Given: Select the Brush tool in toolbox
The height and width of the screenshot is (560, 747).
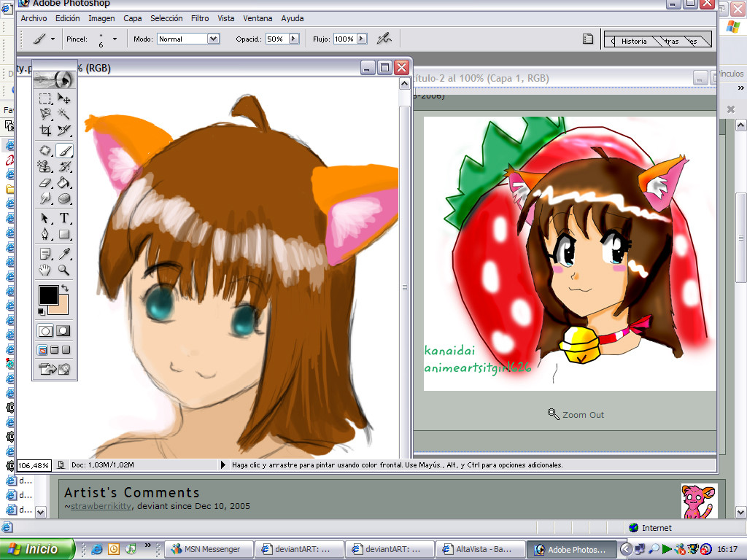Looking at the screenshot, I should [64, 151].
